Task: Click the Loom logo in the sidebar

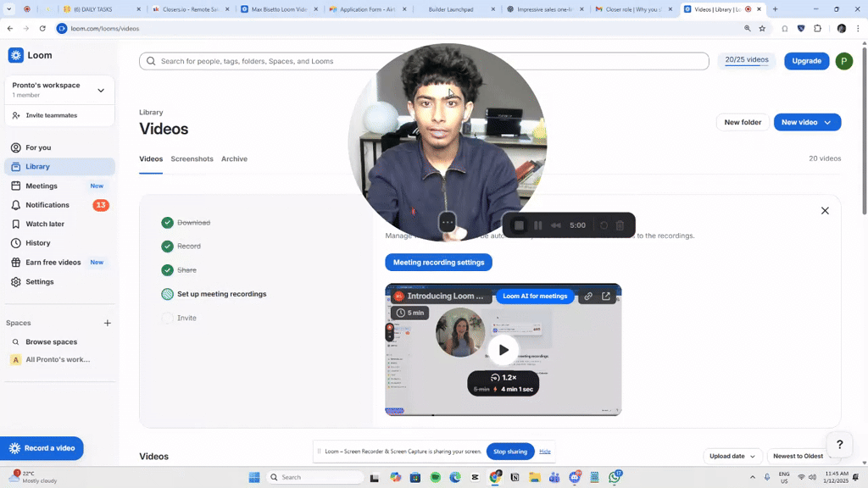Action: (x=31, y=55)
